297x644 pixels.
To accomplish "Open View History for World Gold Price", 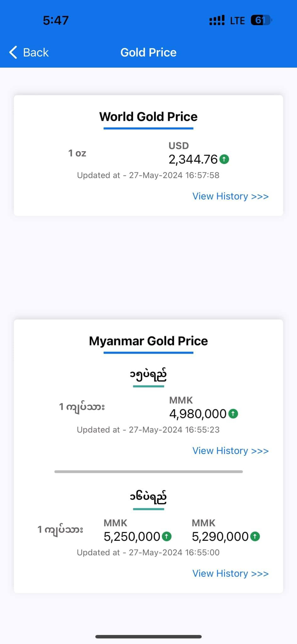I will 230,196.
